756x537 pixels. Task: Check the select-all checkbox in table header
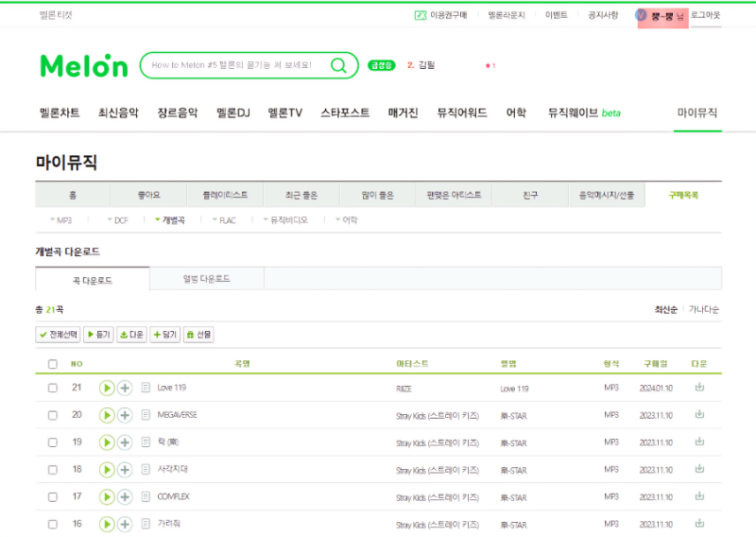click(x=53, y=364)
